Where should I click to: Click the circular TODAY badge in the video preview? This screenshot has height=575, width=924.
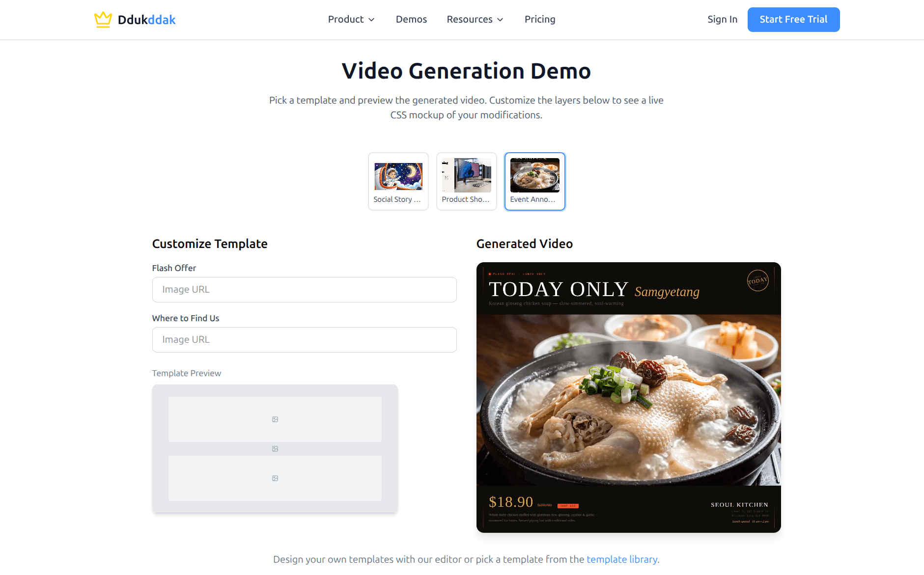pyautogui.click(x=758, y=280)
